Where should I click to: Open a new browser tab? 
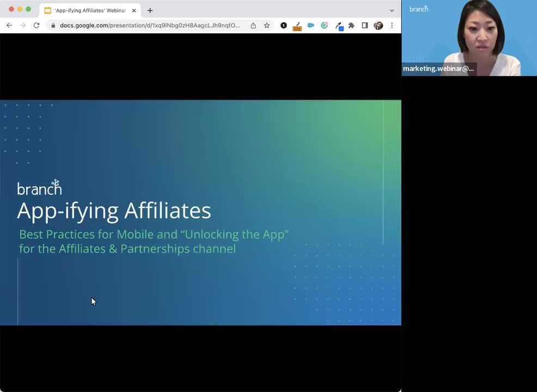(150, 10)
